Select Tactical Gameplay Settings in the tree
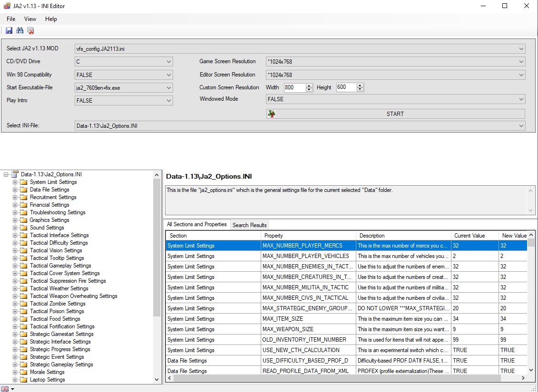This screenshot has height=392, width=538. [60, 266]
